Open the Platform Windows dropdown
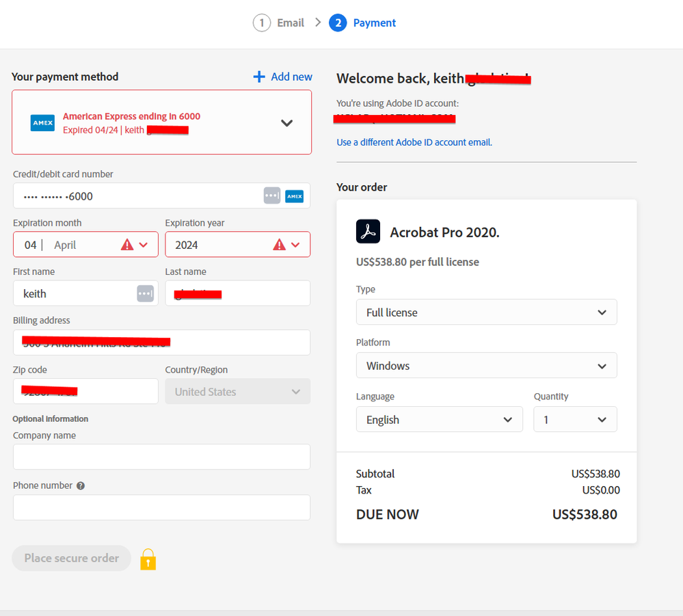This screenshot has width=683, height=616. (x=487, y=365)
